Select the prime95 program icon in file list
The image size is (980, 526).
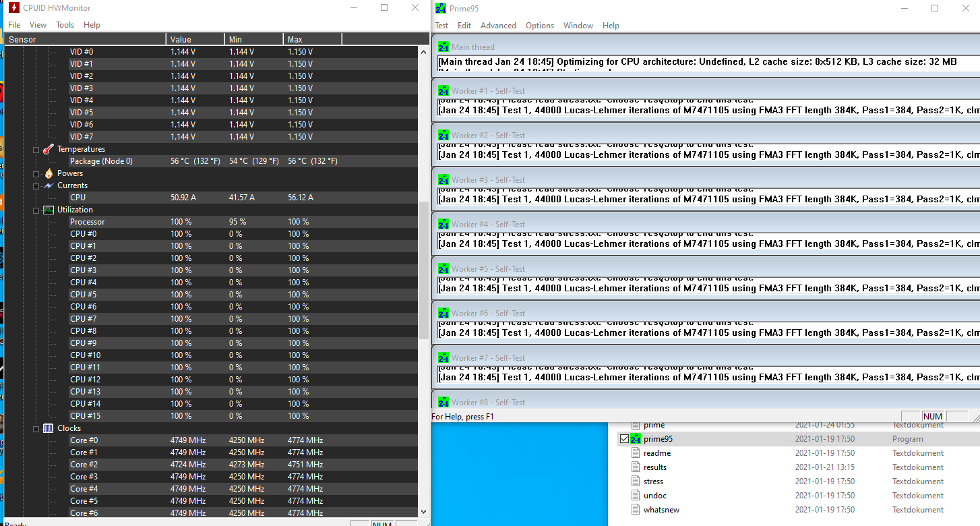tap(636, 438)
